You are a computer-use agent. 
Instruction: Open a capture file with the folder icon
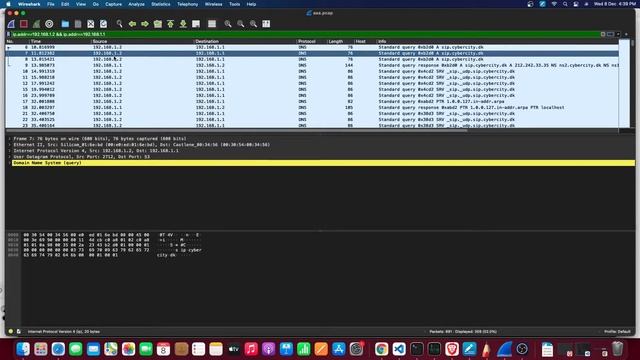pos(65,24)
